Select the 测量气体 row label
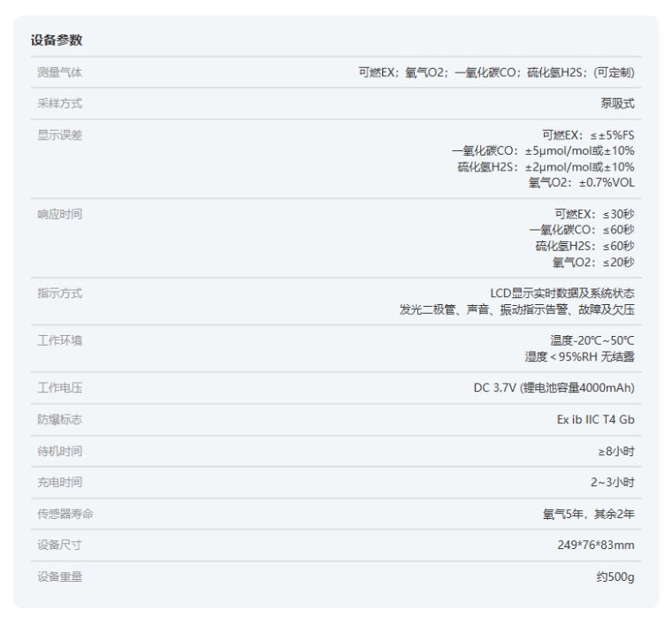672x641 pixels. coord(57,72)
